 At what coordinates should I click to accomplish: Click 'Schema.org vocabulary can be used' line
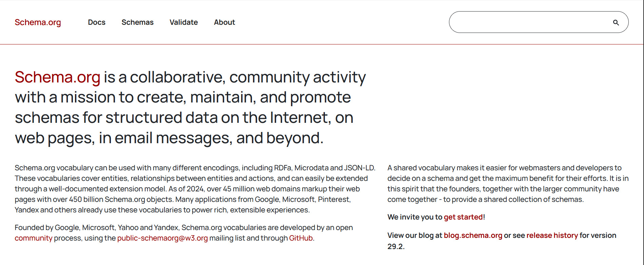195,168
